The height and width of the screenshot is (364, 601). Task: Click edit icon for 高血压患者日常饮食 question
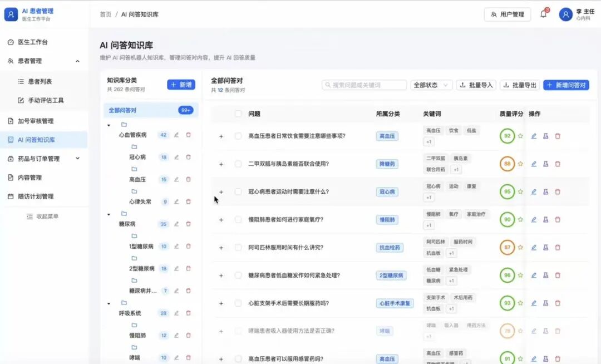(534, 136)
